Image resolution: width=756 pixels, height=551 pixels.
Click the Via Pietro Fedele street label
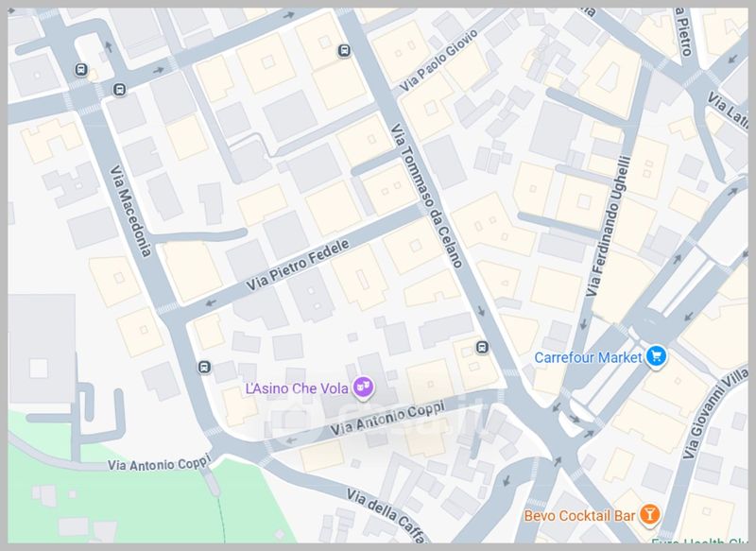298,266
